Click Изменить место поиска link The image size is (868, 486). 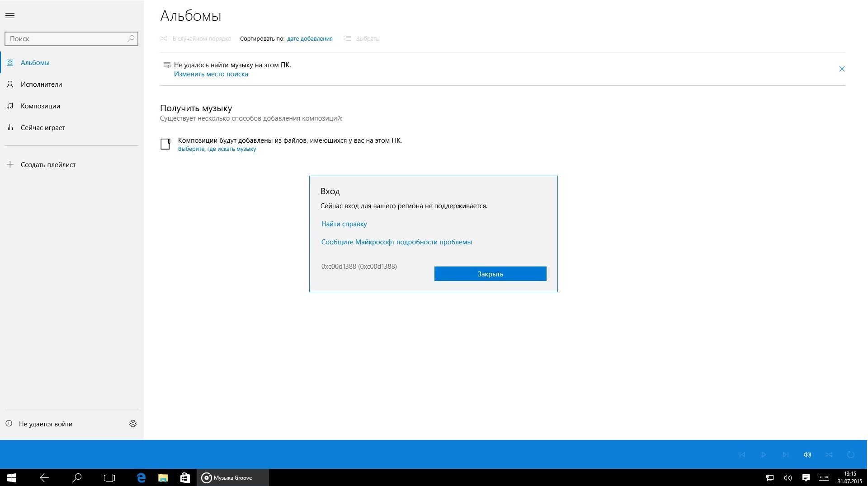[x=211, y=74]
